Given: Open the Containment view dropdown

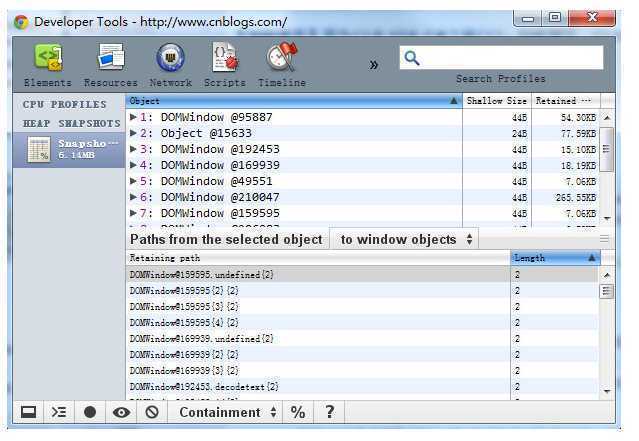Looking at the screenshot, I should tap(228, 412).
